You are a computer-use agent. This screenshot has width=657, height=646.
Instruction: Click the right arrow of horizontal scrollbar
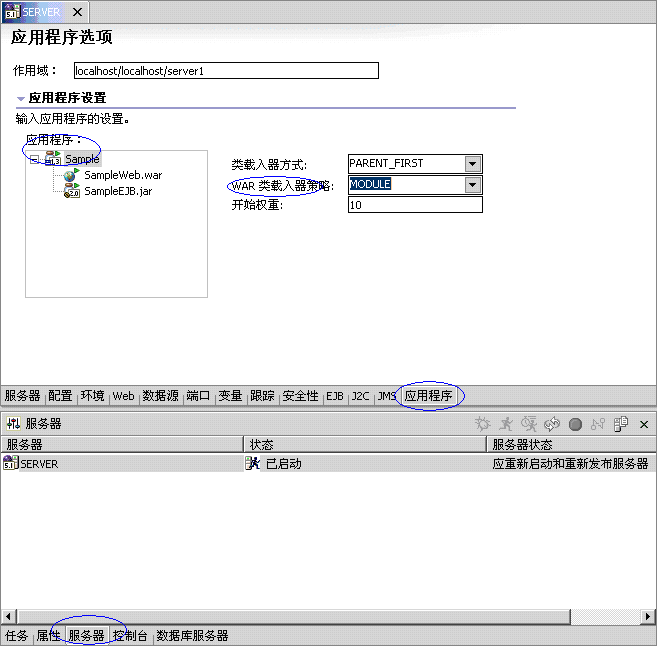(x=647, y=616)
